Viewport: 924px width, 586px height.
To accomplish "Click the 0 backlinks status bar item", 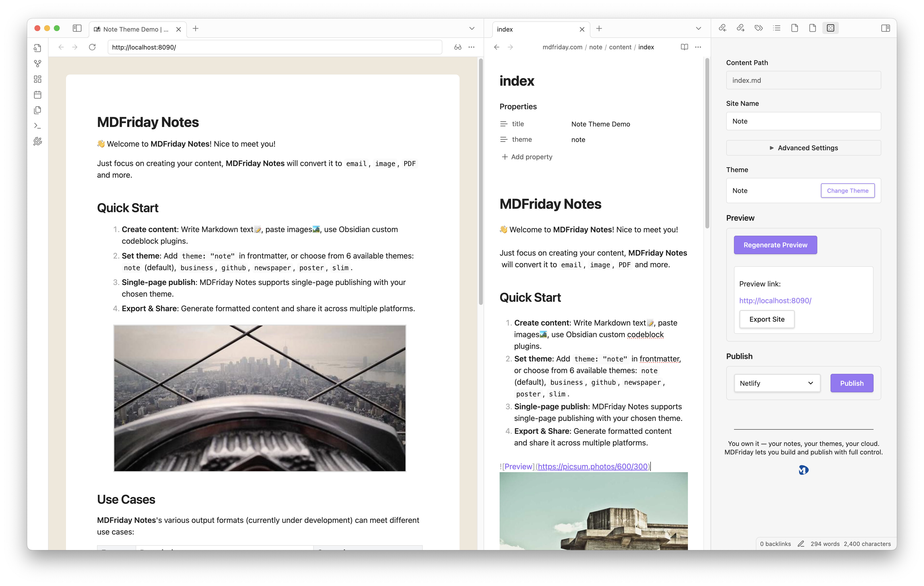I will [x=775, y=544].
